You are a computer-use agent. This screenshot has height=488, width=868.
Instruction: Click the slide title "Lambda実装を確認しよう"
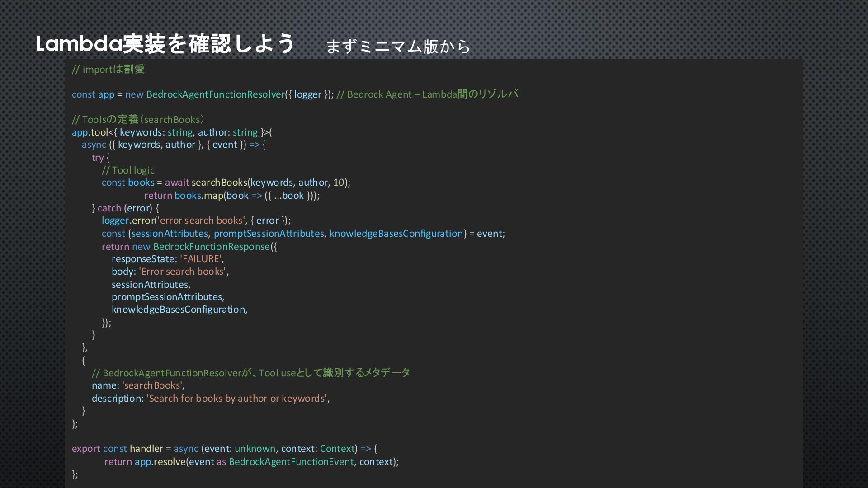pyautogui.click(x=165, y=44)
